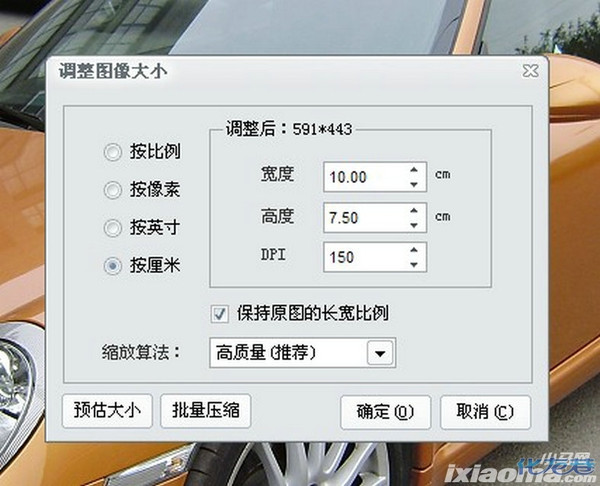This screenshot has width=600, height=486.
Task: Raise DPI value with up arrow
Action: pyautogui.click(x=414, y=250)
